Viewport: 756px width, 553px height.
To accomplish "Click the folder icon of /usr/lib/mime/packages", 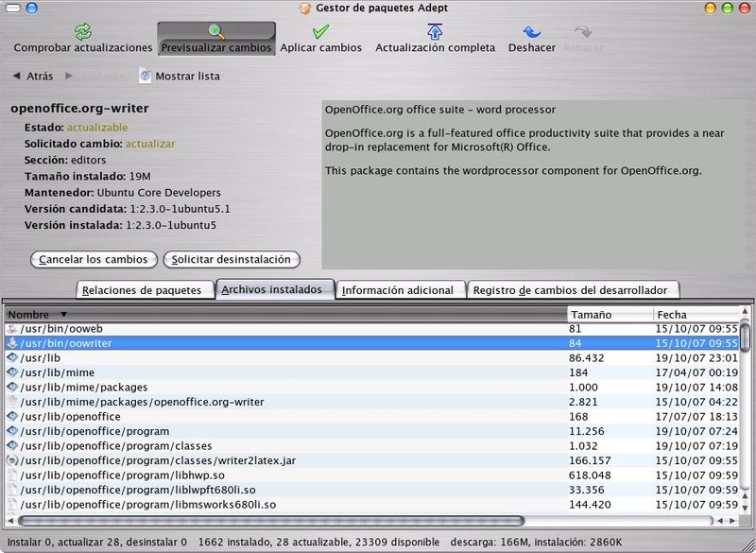I will pos(12,388).
